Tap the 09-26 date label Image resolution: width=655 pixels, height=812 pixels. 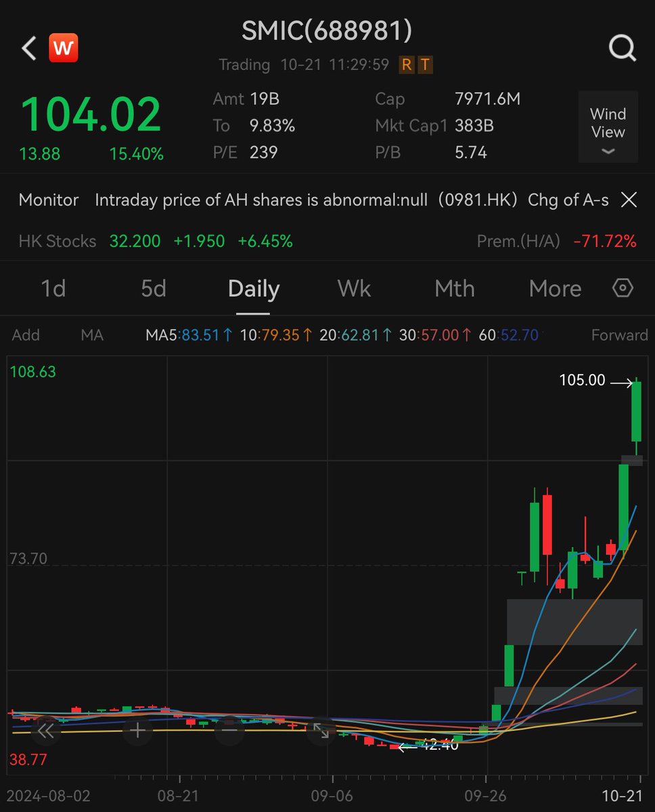pyautogui.click(x=487, y=796)
